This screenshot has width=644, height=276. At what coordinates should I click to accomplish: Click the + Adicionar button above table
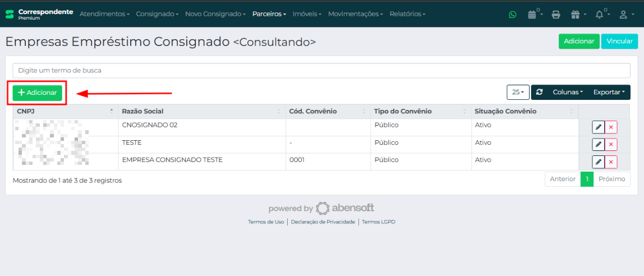point(38,93)
